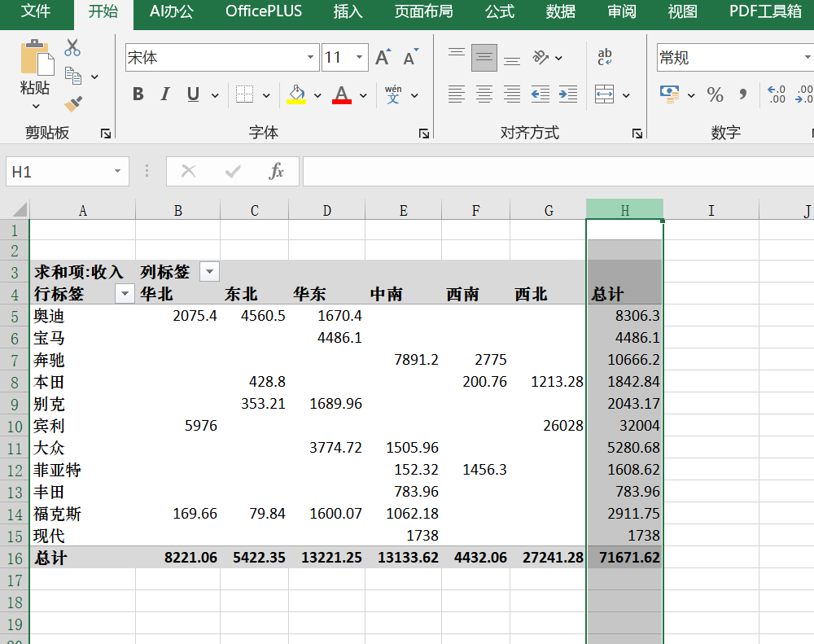This screenshot has height=644, width=814.
Task: Click the wén phonetic guide icon
Action: tap(393, 94)
